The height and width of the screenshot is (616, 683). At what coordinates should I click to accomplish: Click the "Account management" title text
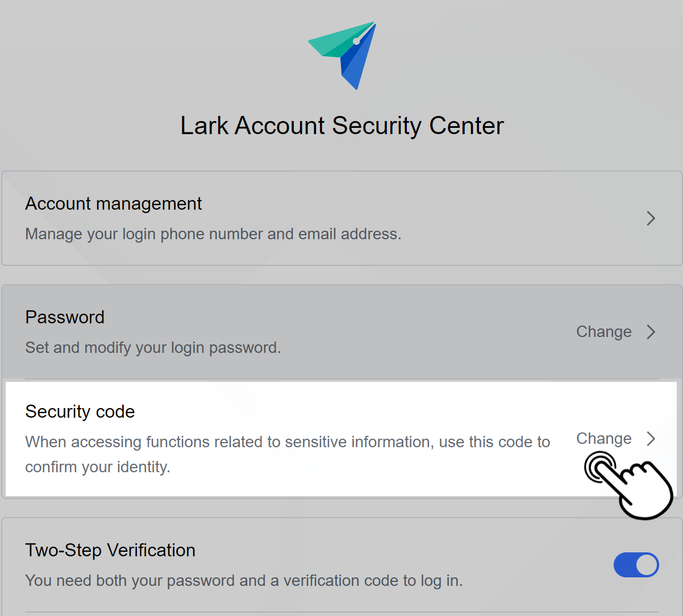coord(113,203)
